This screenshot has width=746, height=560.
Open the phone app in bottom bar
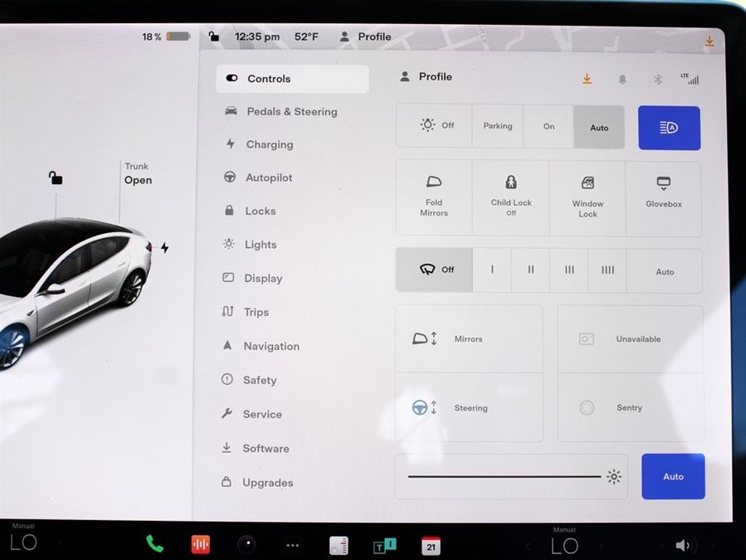pos(154,544)
